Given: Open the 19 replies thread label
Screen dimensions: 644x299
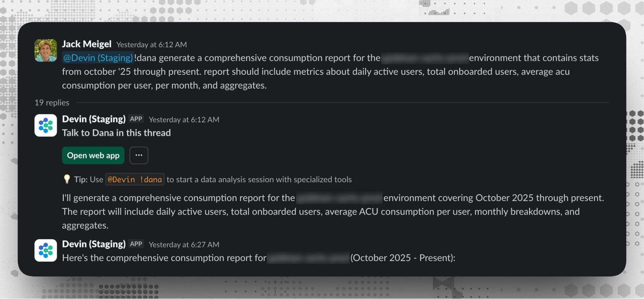Looking at the screenshot, I should point(52,103).
